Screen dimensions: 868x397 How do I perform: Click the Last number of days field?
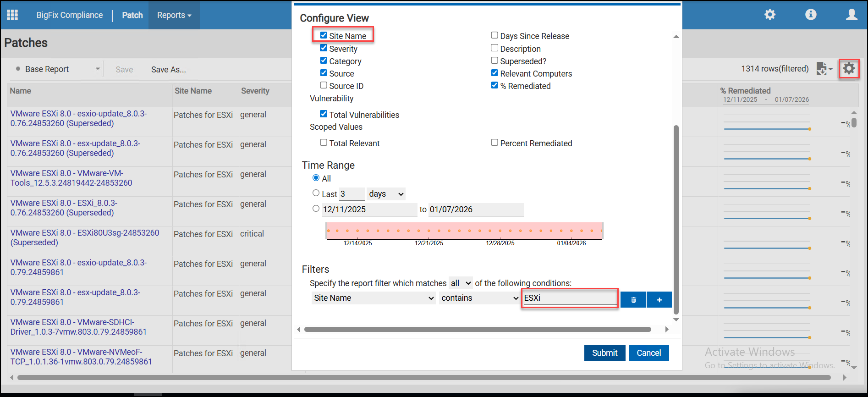pyautogui.click(x=352, y=194)
